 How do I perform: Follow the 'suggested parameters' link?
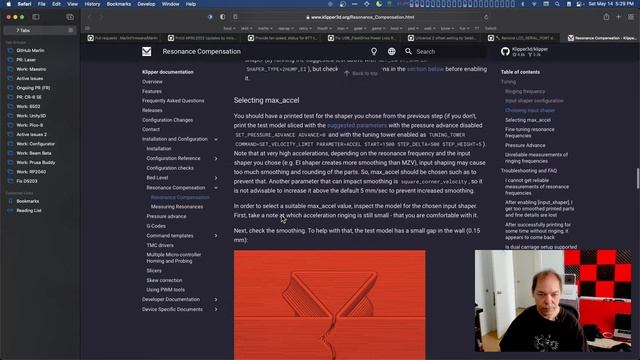[357, 125]
